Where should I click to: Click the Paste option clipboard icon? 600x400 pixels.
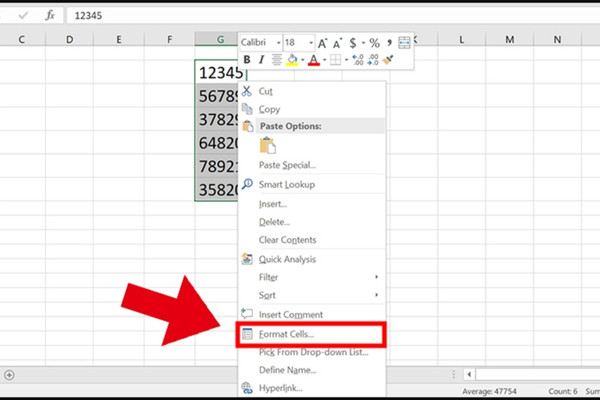[267, 145]
